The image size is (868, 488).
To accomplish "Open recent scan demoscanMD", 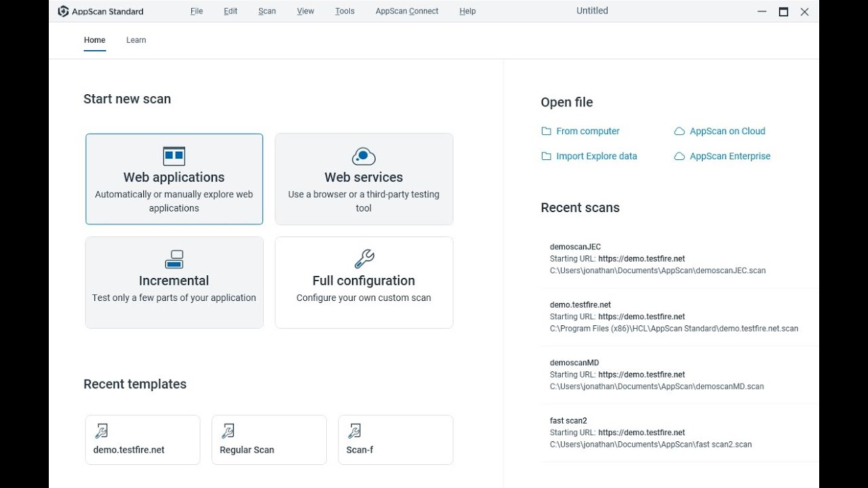I will [680, 375].
